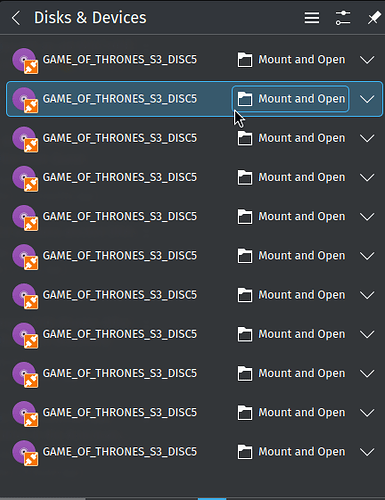Viewport: 385px width, 500px height.
Task: Click Mount and Open on highlighted disc
Action: point(291,99)
